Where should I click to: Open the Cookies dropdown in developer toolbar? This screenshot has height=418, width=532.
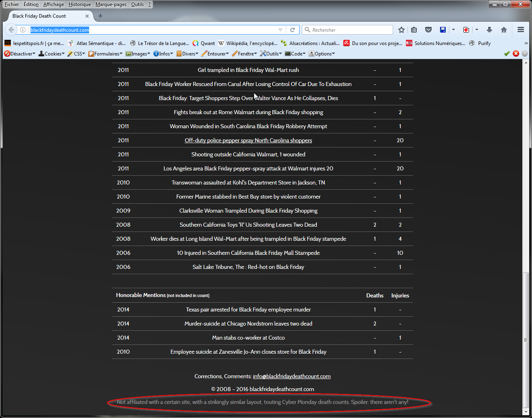click(x=51, y=53)
